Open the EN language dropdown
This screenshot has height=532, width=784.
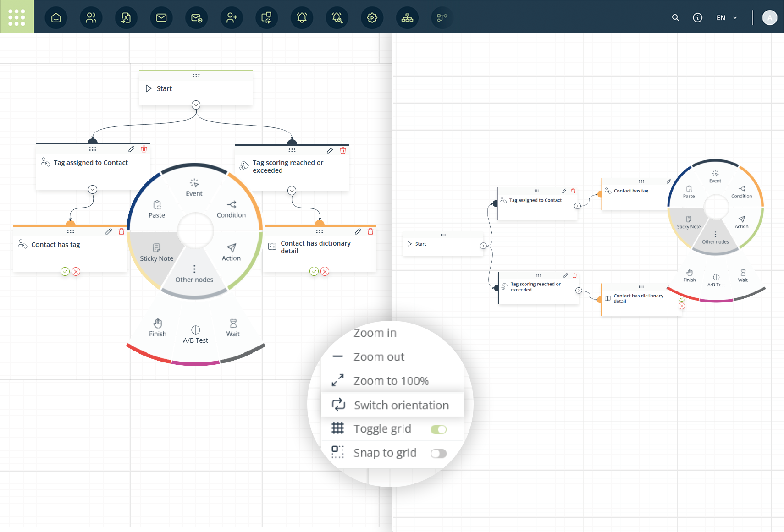pos(727,18)
